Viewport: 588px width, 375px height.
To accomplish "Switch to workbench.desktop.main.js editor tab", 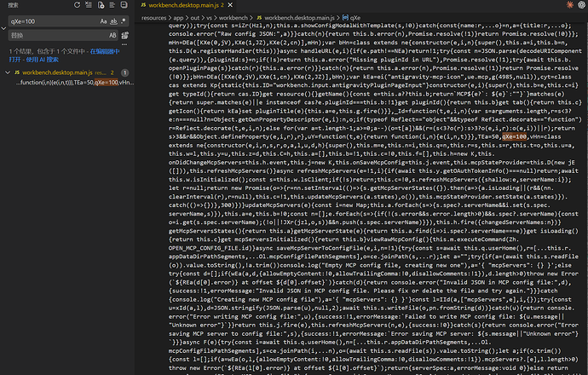I will click(182, 5).
